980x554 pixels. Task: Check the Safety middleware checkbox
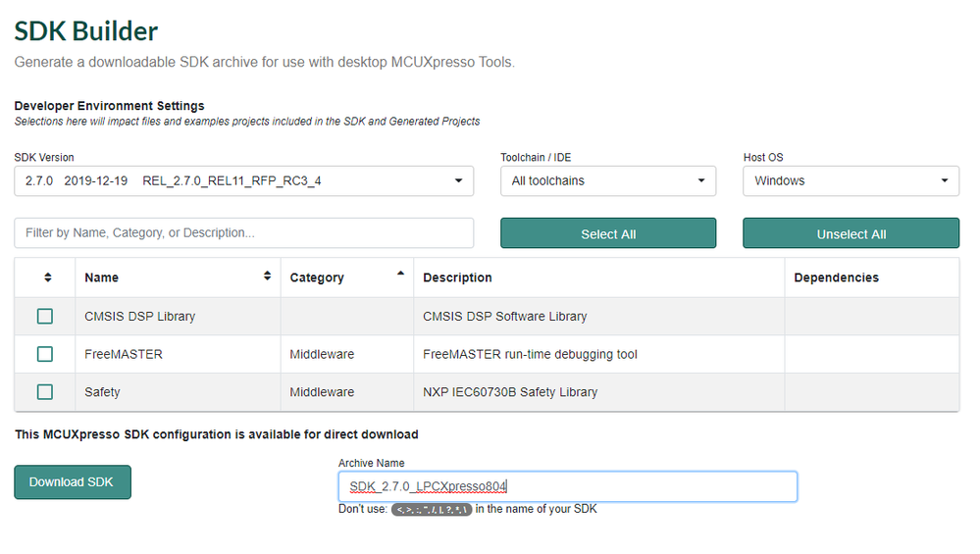pos(45,392)
